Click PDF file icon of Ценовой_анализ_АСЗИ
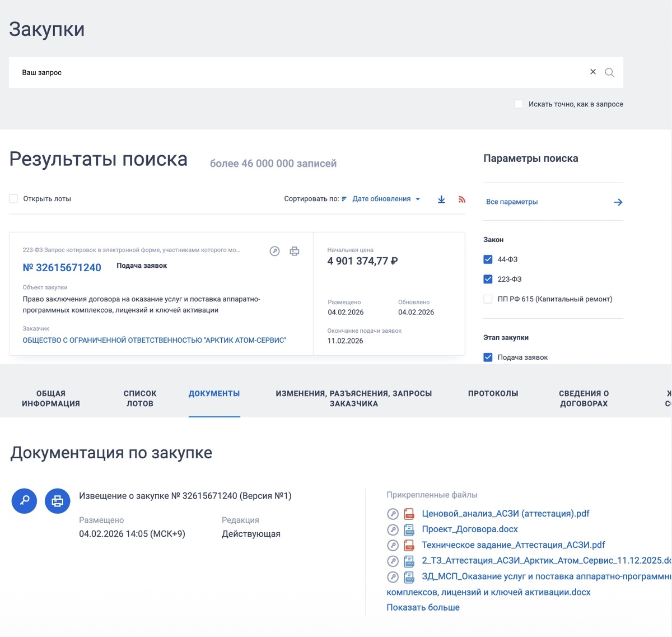The width and height of the screenshot is (672, 637). pyautogui.click(x=409, y=514)
